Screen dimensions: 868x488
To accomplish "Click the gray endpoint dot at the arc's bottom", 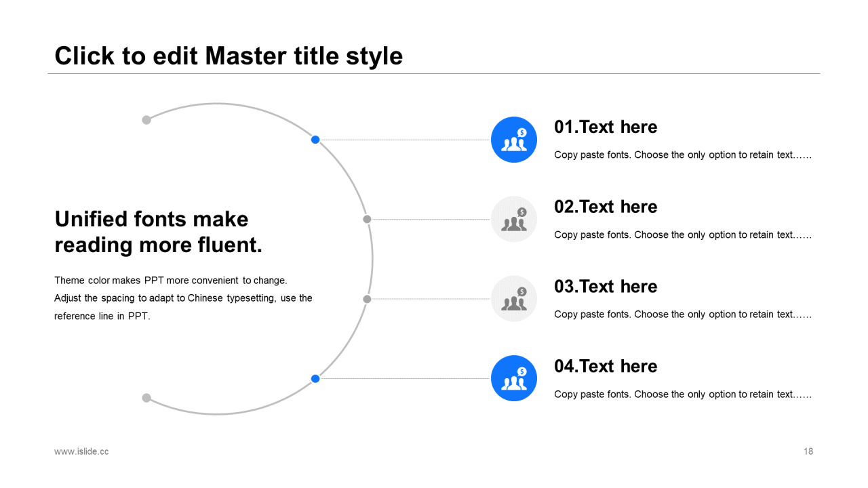I will coord(146,398).
